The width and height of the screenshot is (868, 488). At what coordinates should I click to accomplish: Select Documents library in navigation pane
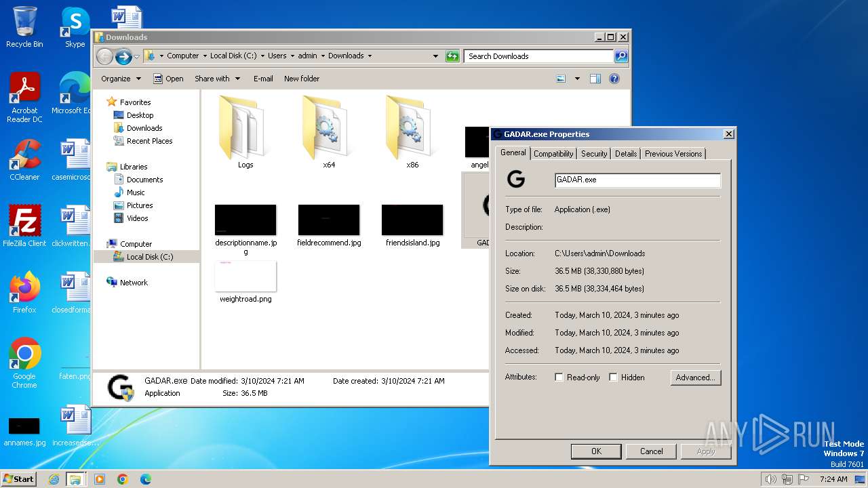pos(144,180)
